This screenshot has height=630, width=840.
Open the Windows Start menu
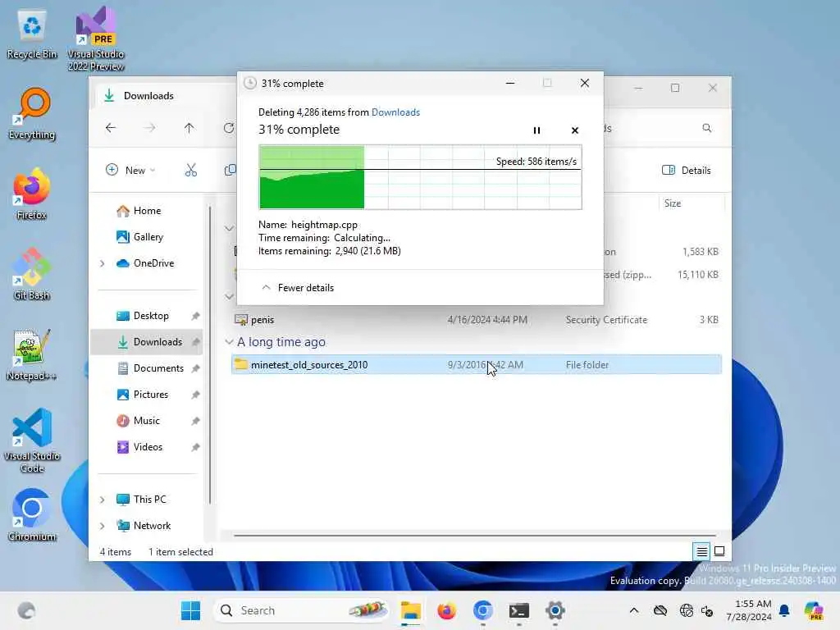(x=190, y=610)
